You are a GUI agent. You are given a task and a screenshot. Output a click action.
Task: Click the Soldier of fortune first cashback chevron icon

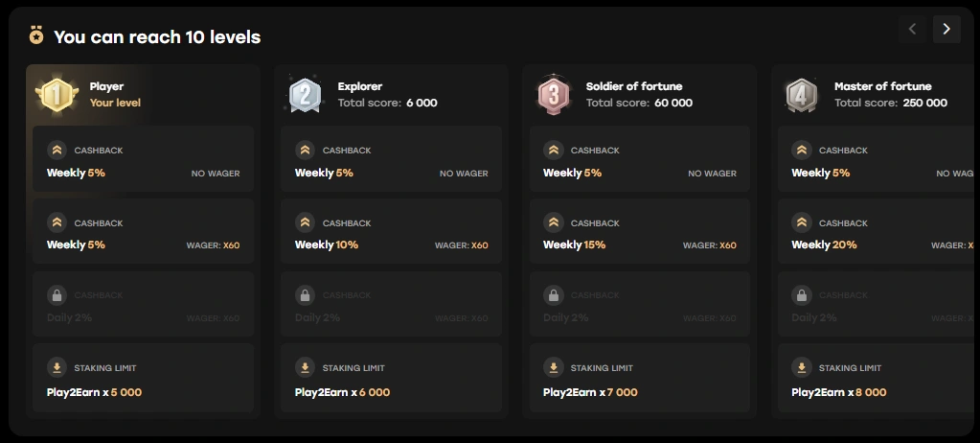tap(553, 151)
